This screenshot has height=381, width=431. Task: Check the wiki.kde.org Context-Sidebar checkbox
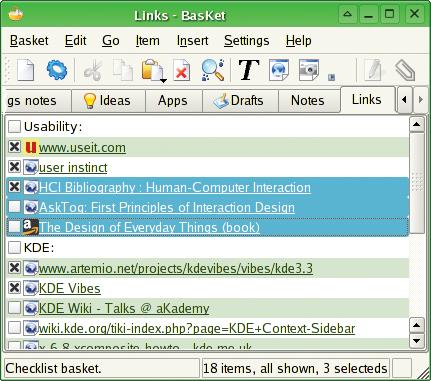14,328
